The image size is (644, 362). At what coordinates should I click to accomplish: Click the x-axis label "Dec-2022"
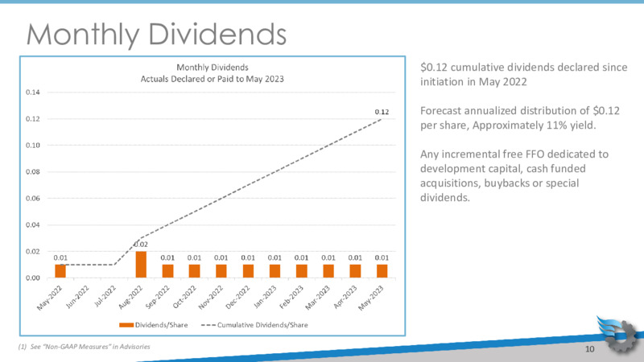tap(237, 297)
